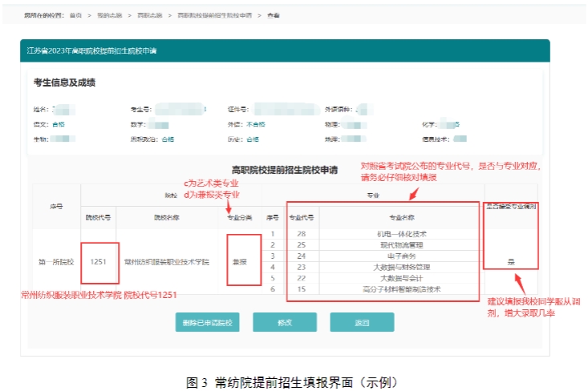Select the major 大数据与财务管理
The width and height of the screenshot is (588, 391).
pyautogui.click(x=402, y=267)
